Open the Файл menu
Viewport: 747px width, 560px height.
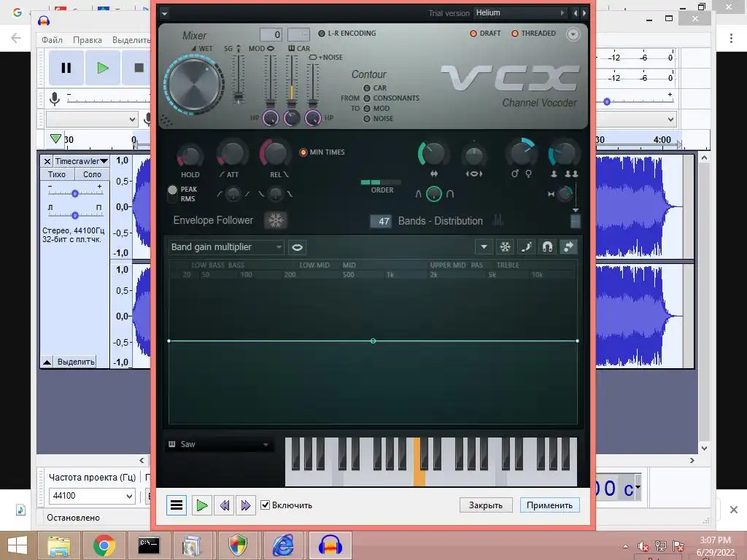(52, 40)
